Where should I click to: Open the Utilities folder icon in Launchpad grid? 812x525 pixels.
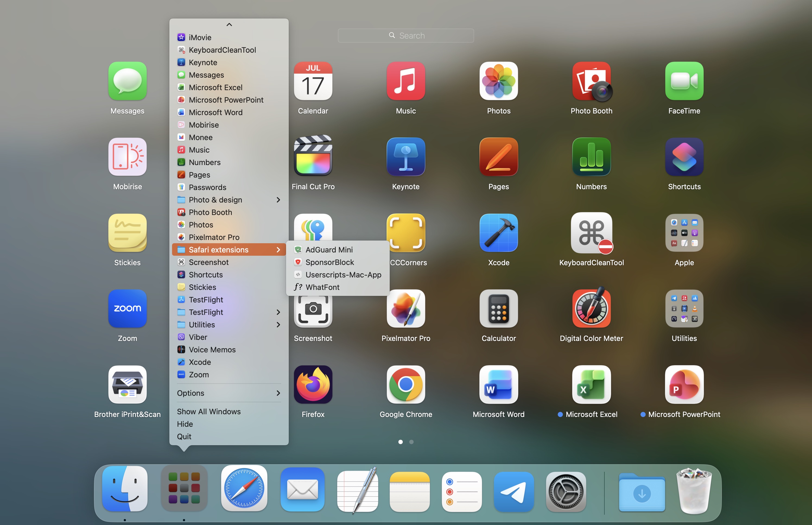point(684,309)
